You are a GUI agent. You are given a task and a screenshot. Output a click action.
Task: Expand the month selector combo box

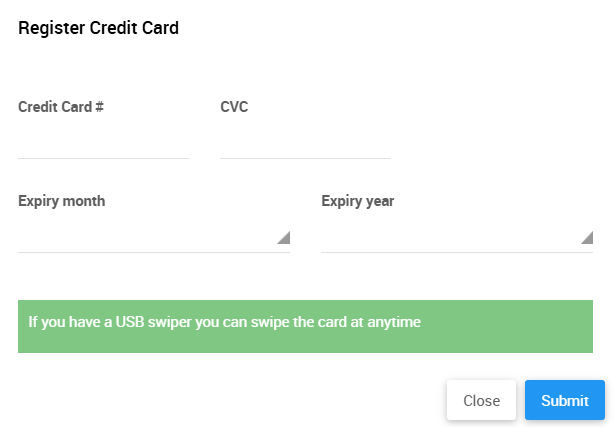pos(153,237)
